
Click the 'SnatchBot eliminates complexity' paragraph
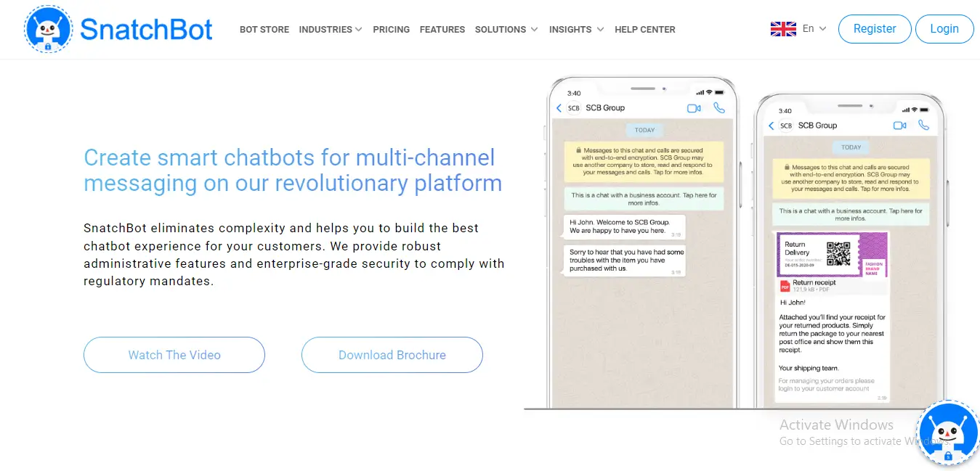(294, 255)
